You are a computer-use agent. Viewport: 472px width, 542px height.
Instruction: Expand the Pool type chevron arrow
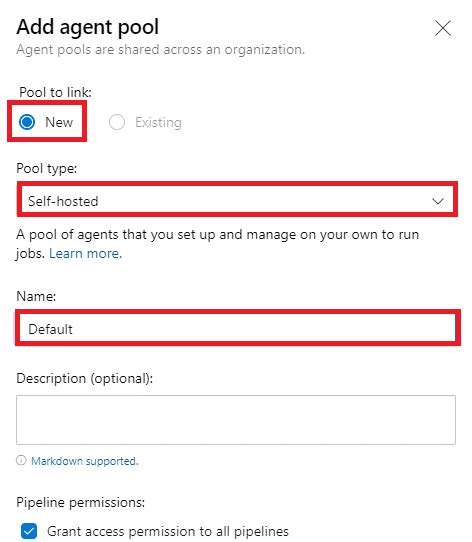438,201
